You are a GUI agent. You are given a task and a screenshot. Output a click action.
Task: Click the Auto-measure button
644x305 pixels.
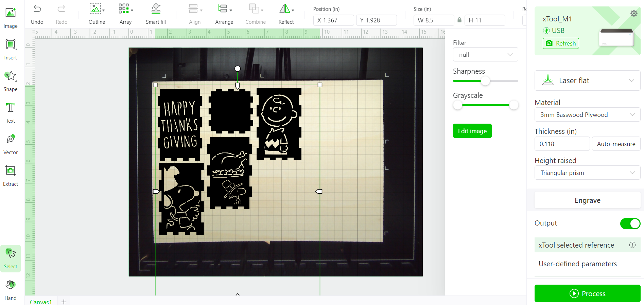(x=616, y=144)
